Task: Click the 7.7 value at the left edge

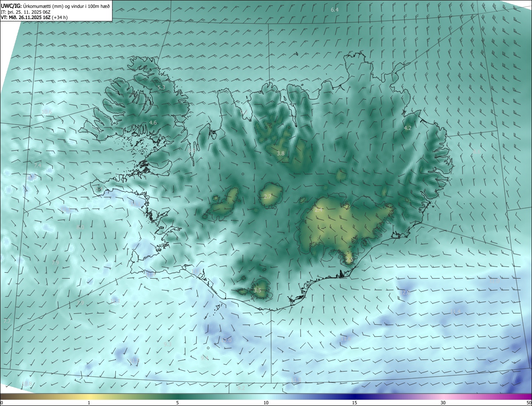Action: tap(7, 321)
